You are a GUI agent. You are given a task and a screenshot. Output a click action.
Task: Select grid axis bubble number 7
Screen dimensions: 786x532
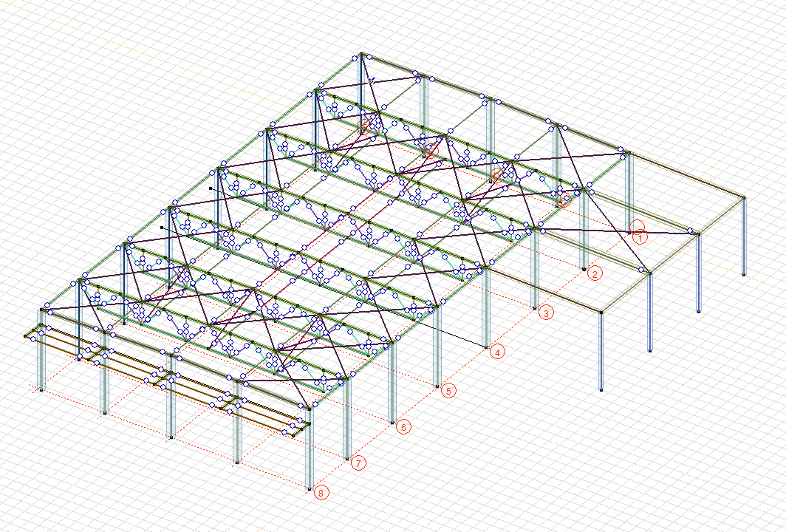pyautogui.click(x=358, y=463)
